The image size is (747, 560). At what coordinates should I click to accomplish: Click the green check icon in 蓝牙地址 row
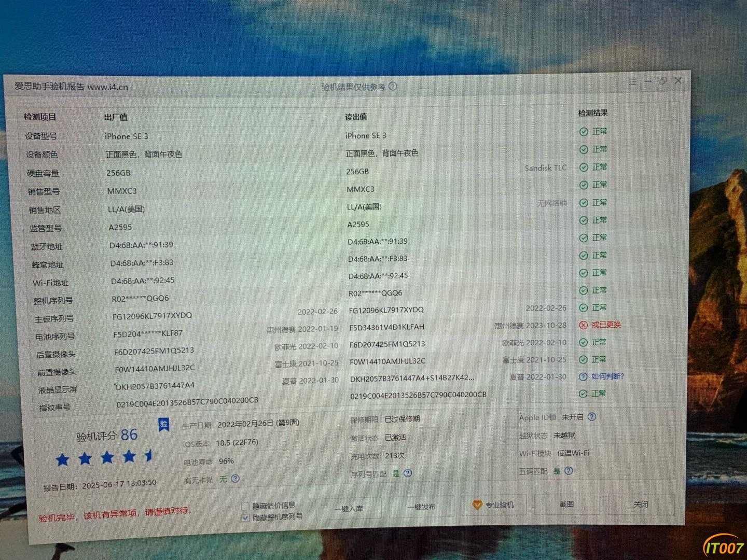pos(584,238)
